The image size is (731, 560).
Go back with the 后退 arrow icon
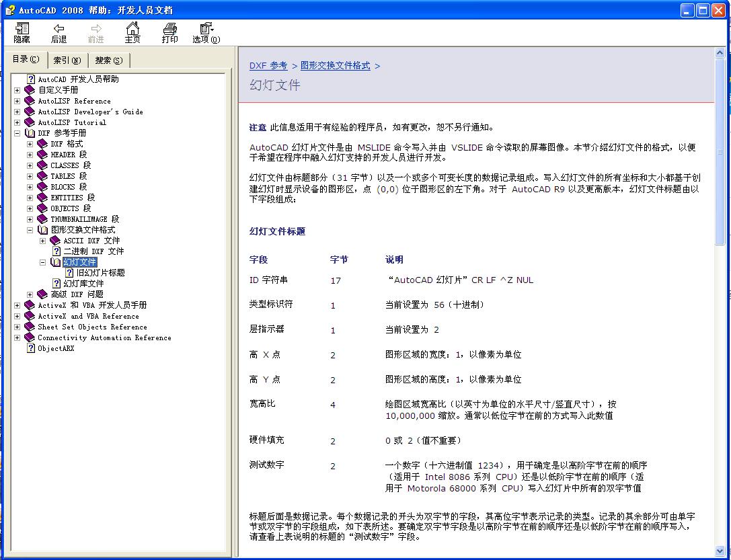click(59, 28)
